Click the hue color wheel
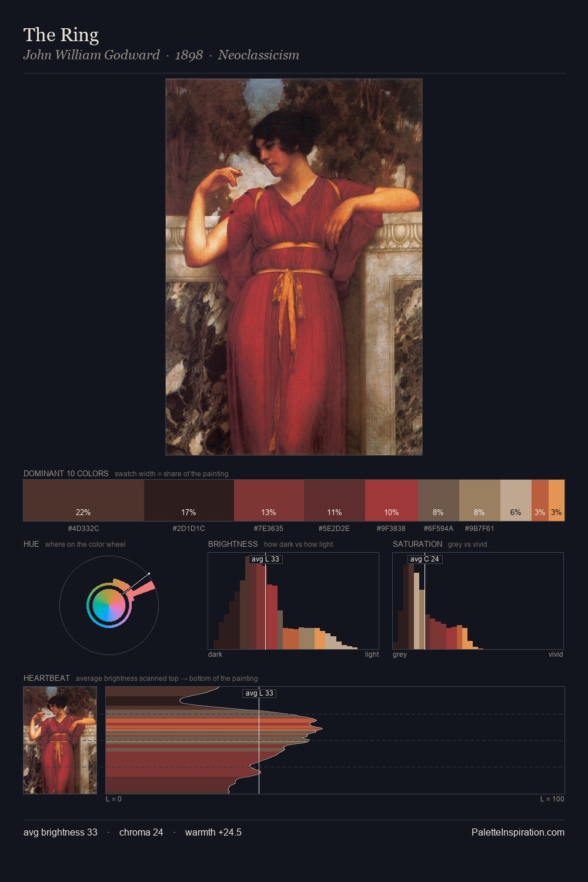The image size is (588, 882). [109, 605]
